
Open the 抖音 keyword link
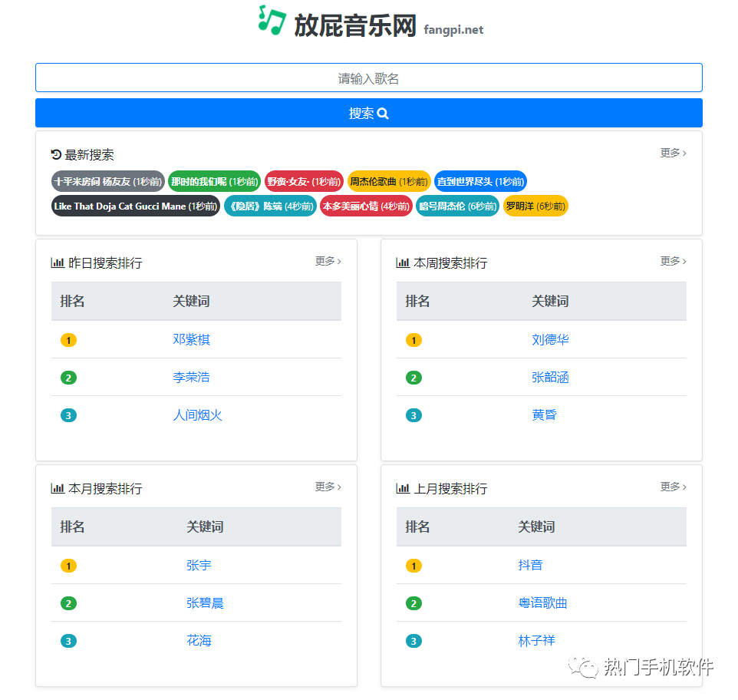point(530,565)
